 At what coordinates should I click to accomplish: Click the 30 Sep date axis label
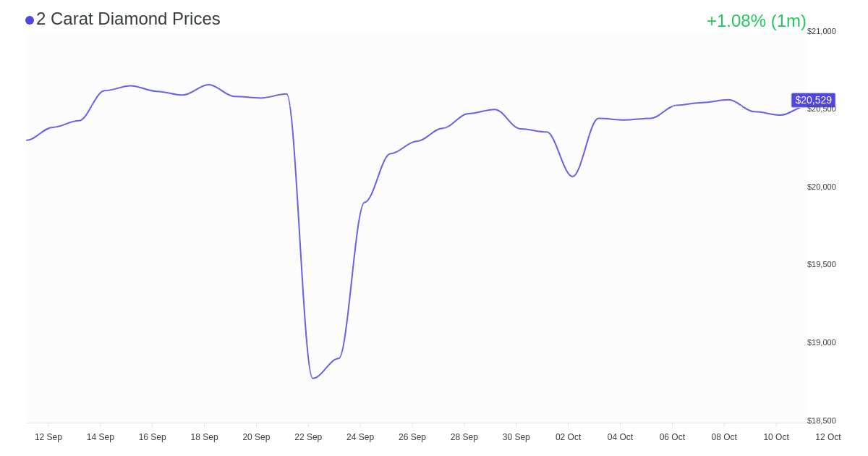point(516,437)
